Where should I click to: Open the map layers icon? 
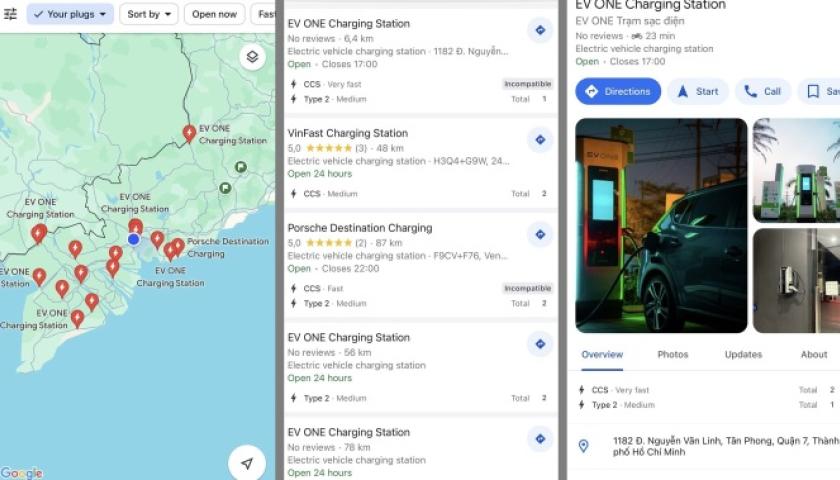click(252, 57)
